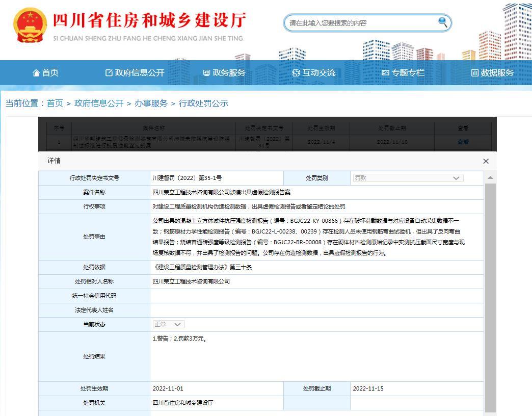Click the 处罚机关 label cell
Image resolution: width=532 pixels, height=416 pixels.
point(94,403)
